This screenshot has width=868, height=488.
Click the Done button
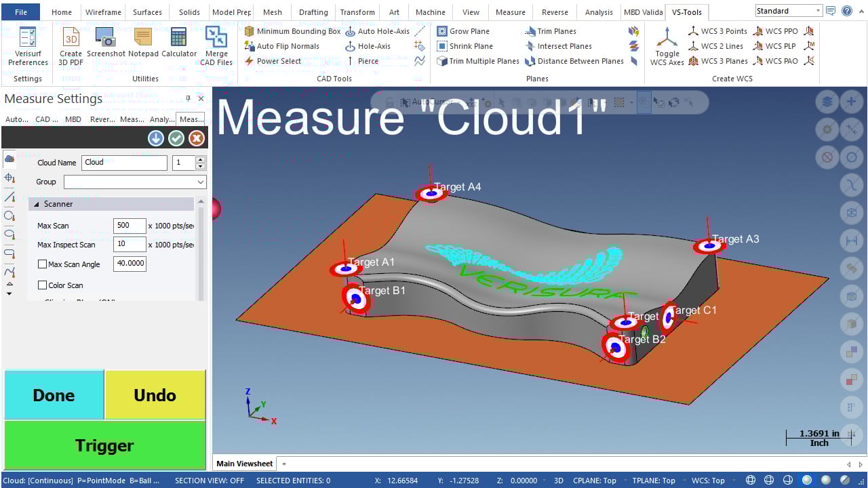[54, 394]
